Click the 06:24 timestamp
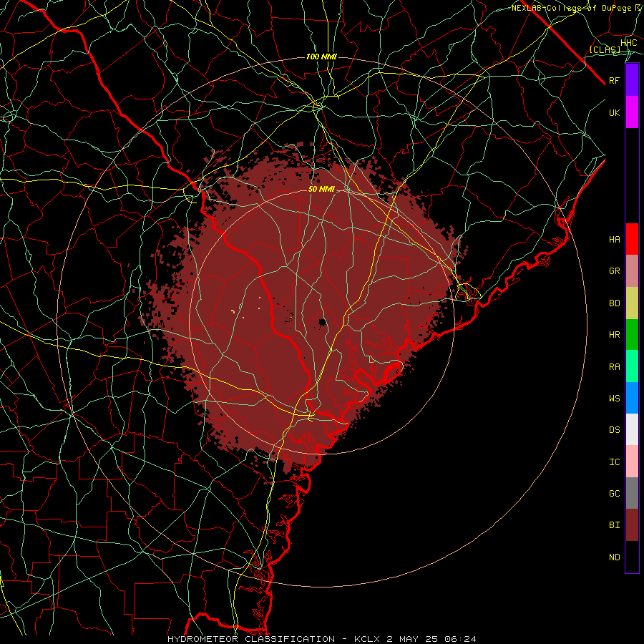This screenshot has height=644, width=644. (462, 639)
